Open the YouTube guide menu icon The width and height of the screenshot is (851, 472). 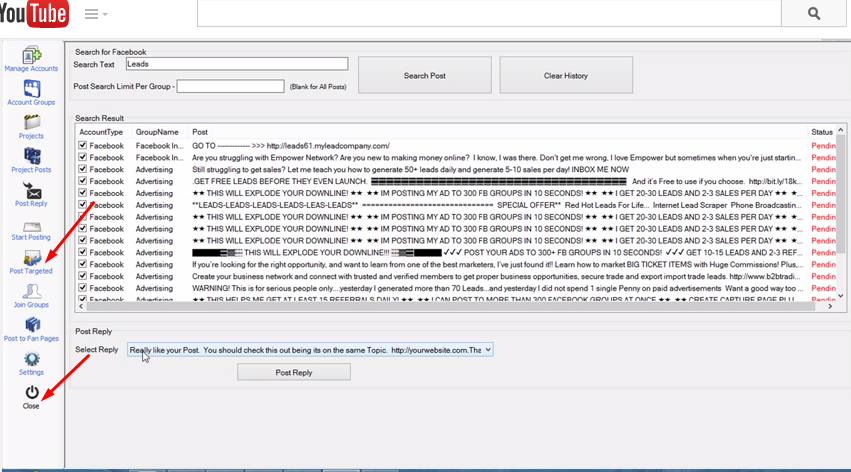(x=96, y=14)
